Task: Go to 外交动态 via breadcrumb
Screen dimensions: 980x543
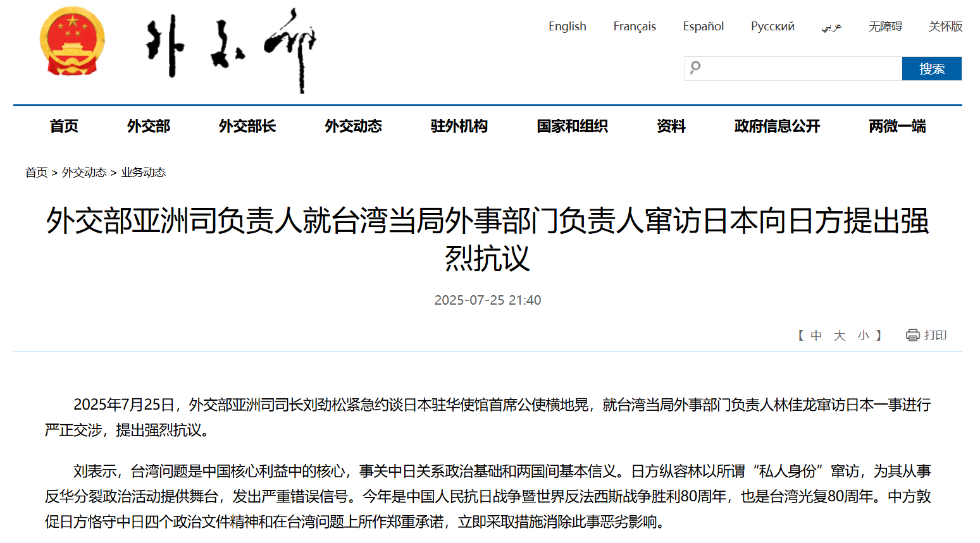Action: tap(84, 173)
